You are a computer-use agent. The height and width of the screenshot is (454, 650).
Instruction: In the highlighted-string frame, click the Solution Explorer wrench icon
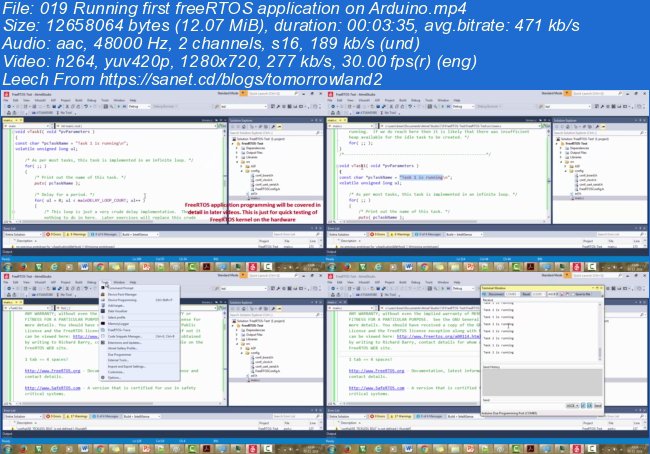[597, 126]
